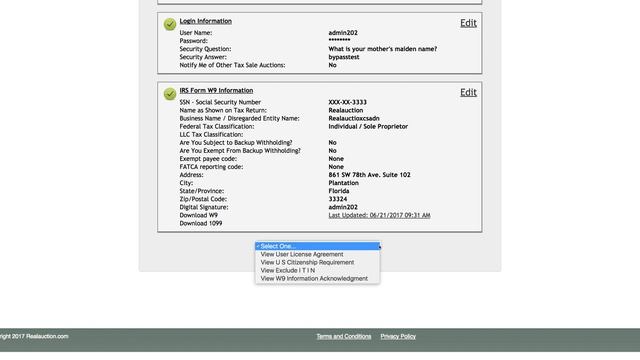
Task: Click the SSN value XXX-XX-3333
Action: coord(347,102)
